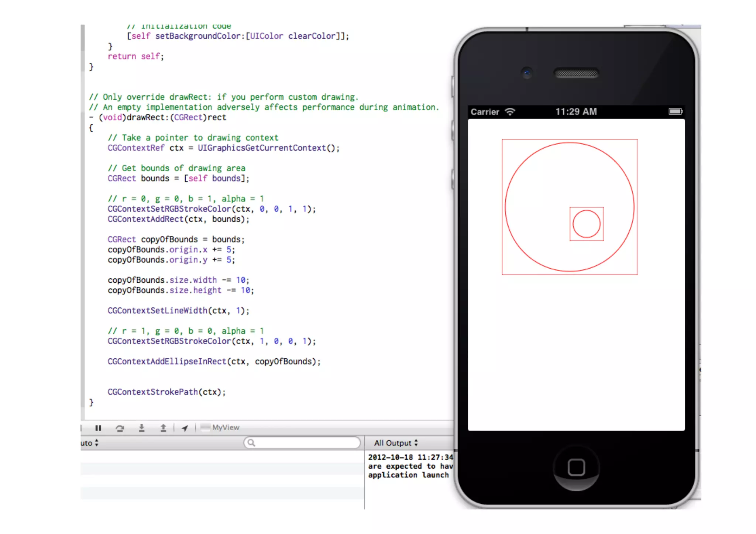Click the Step Over debug icon
756x534 pixels.
[120, 428]
